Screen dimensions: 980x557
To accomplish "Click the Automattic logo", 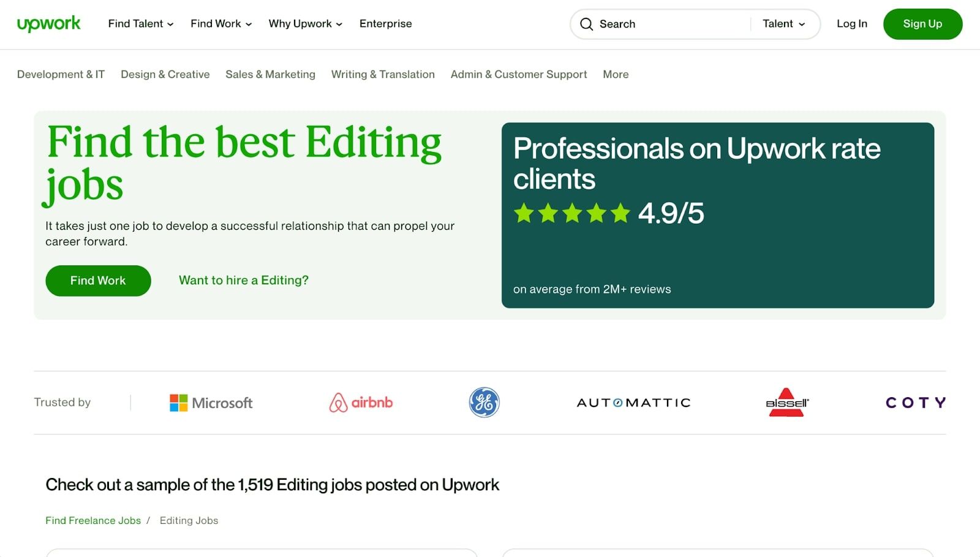I will pos(633,403).
